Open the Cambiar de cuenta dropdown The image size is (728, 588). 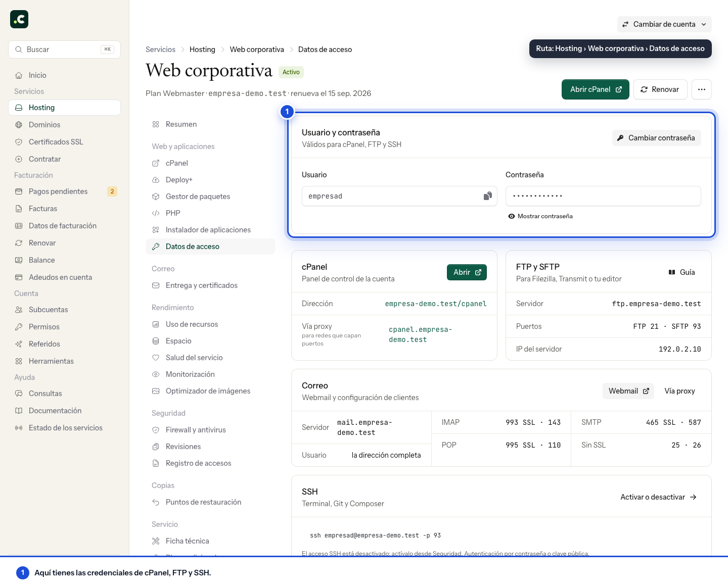664,24
